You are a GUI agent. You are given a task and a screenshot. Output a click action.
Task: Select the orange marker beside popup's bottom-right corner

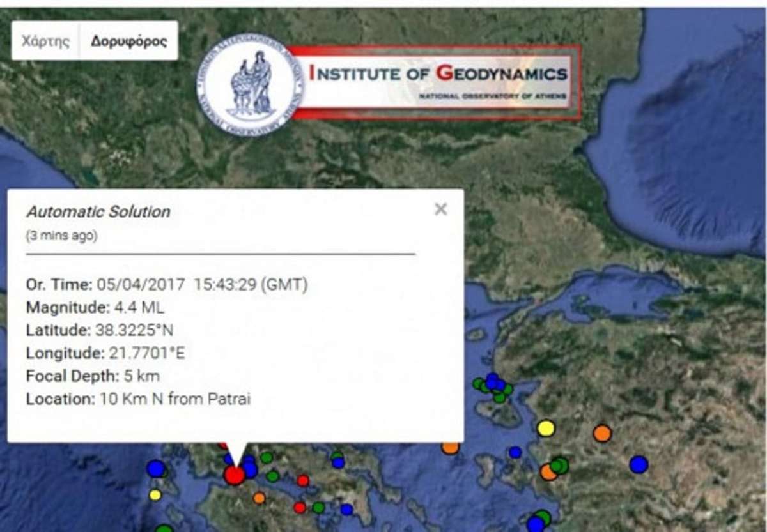(x=451, y=448)
